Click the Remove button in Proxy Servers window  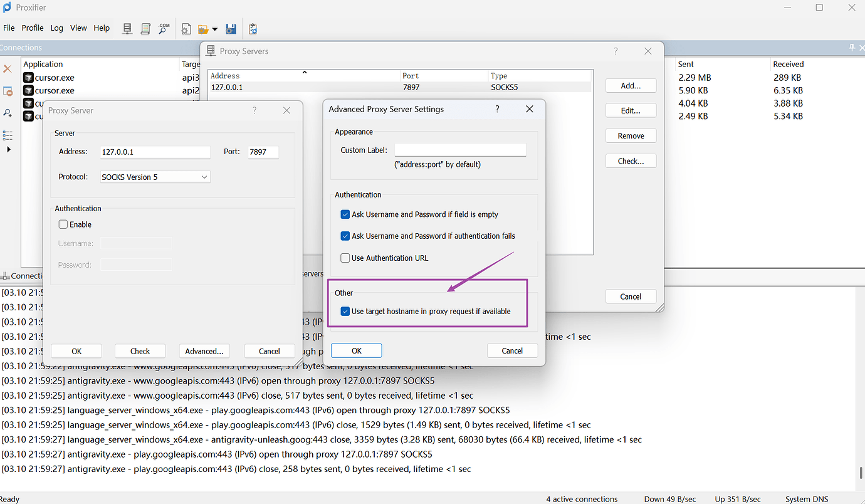coord(631,136)
